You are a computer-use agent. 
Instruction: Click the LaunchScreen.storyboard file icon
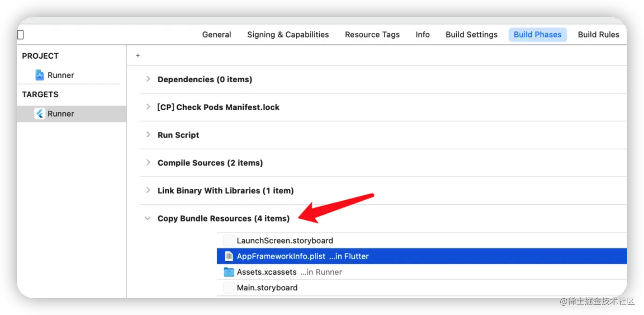click(x=228, y=241)
